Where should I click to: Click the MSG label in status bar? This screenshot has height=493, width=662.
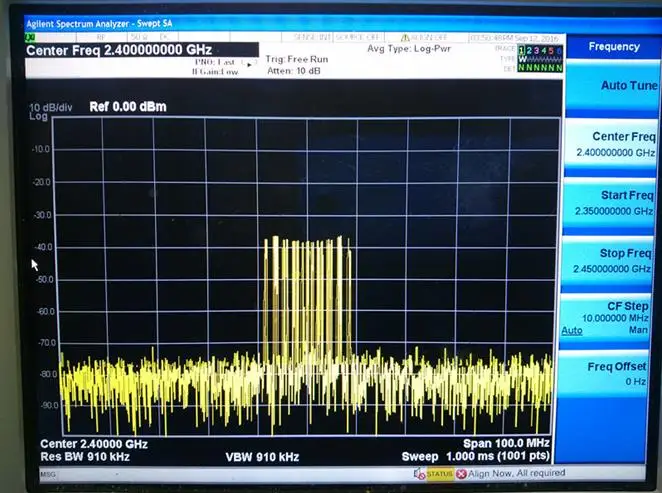click(48, 474)
